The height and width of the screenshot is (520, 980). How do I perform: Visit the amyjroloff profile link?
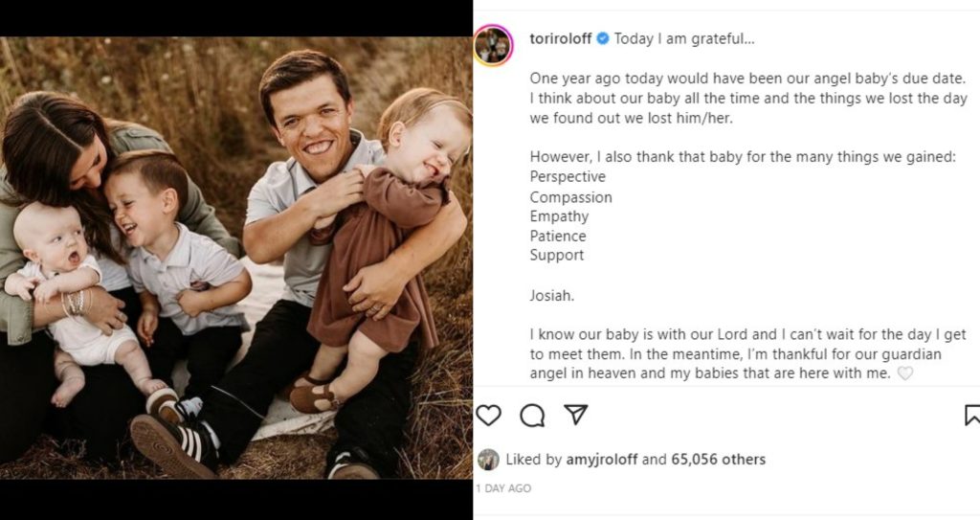tap(601, 460)
